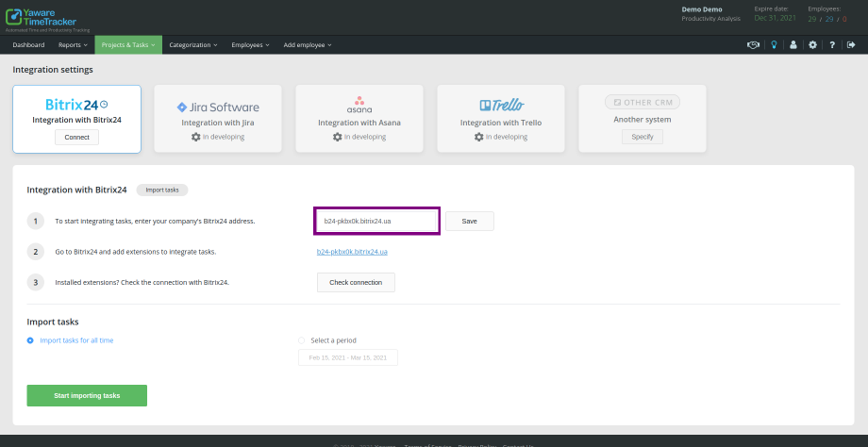Viewport: 868px width, 447px height.
Task: Focus the Bitrix24 address input field
Action: [376, 221]
